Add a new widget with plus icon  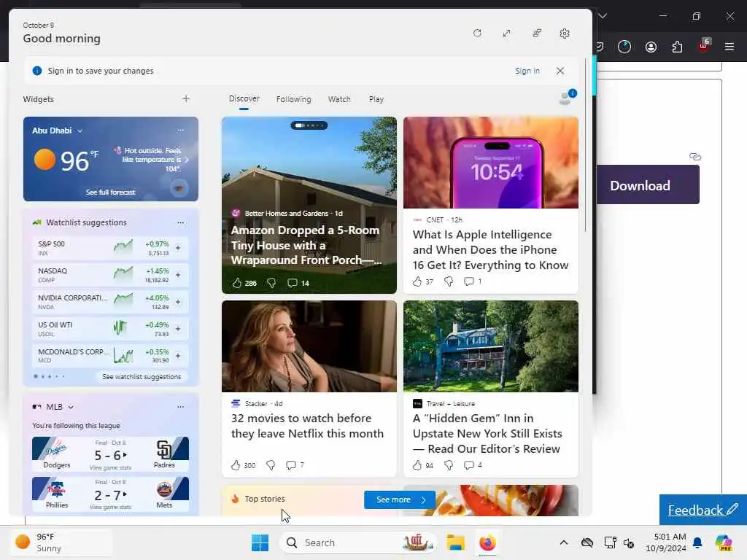(x=186, y=98)
